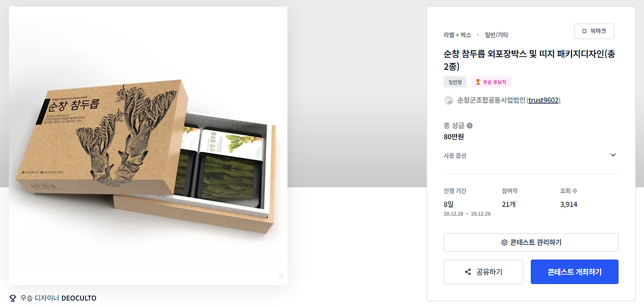Open the 사용 옵션 section label
Image resolution: width=644 pixels, height=307 pixels.
coord(455,156)
